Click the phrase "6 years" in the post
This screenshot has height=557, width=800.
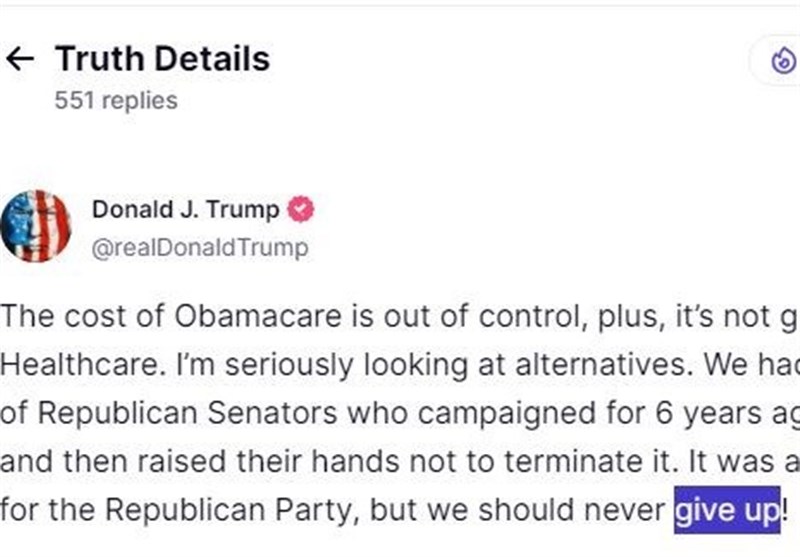pos(623,412)
